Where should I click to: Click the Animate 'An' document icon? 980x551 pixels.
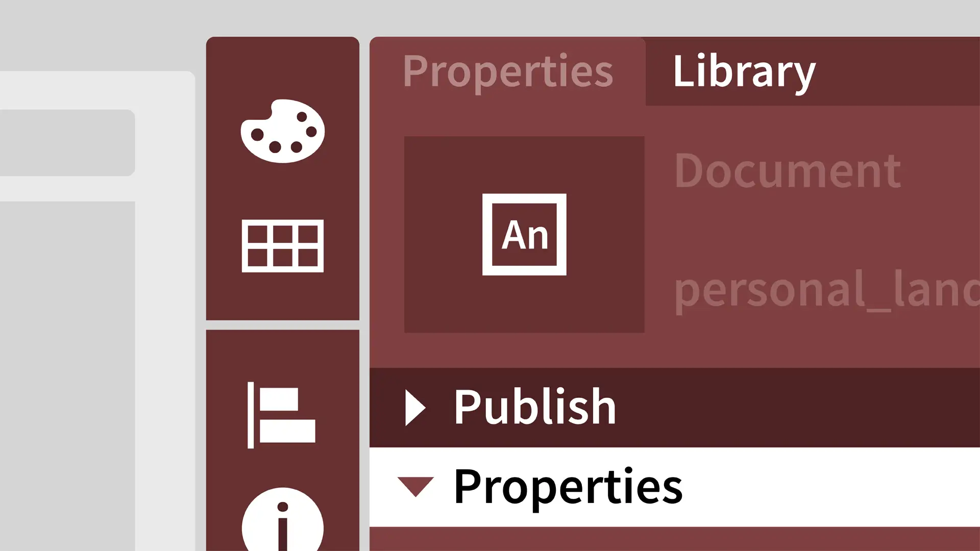[x=524, y=234]
